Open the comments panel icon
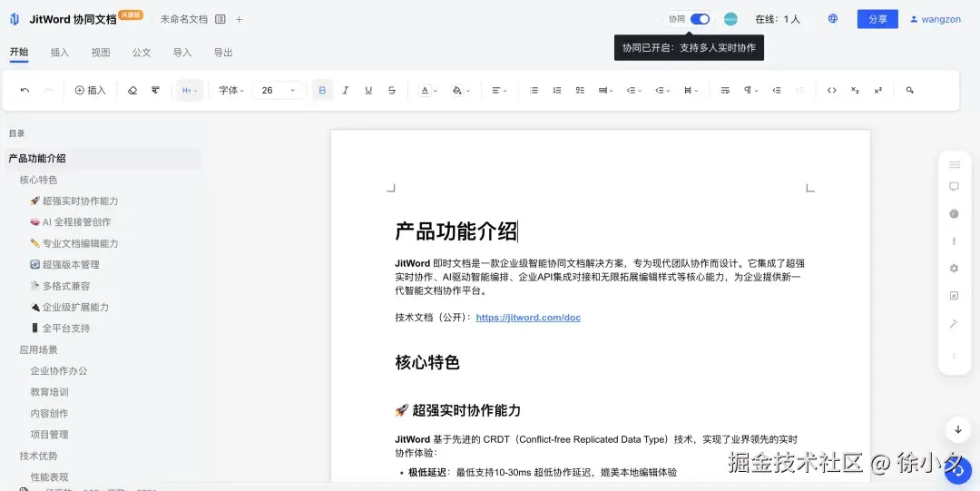Image resolution: width=980 pixels, height=491 pixels. pos(954,186)
